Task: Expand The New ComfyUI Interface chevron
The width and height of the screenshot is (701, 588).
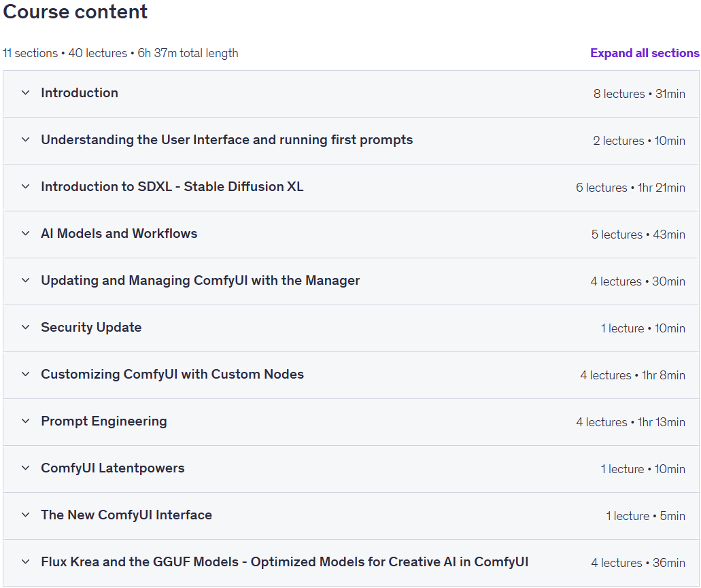Action: [x=25, y=515]
